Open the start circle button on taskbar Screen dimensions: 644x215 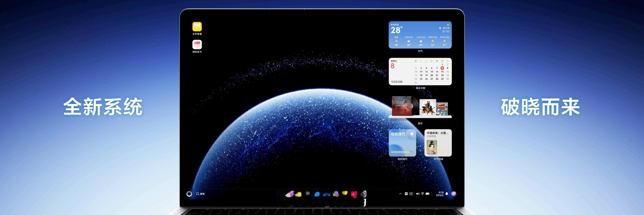tap(189, 194)
